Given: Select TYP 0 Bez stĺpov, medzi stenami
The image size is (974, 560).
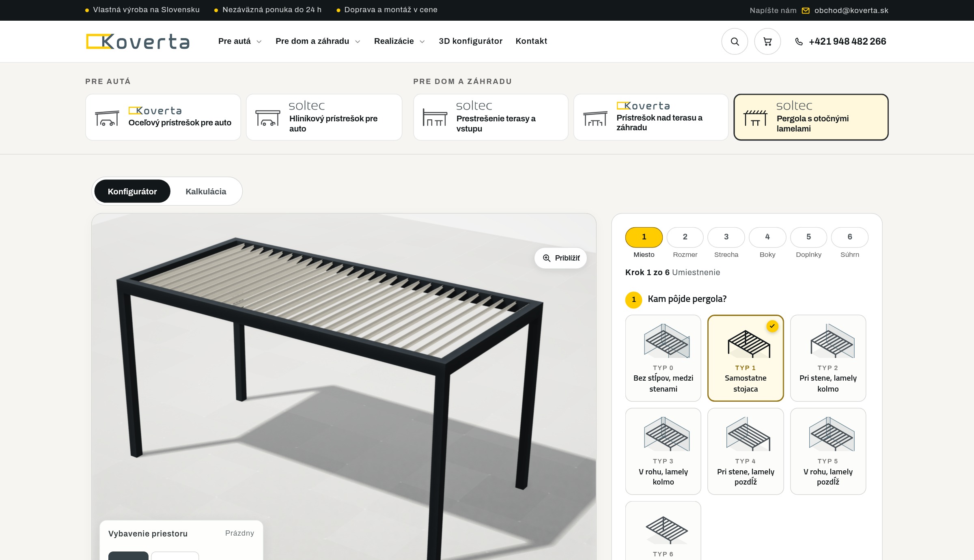Looking at the screenshot, I should [663, 358].
